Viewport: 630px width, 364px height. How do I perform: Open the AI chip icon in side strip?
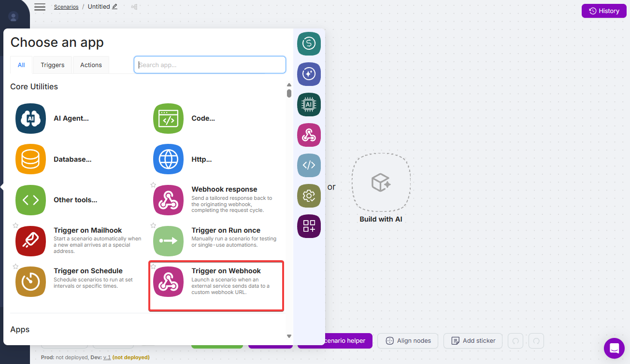point(309,105)
